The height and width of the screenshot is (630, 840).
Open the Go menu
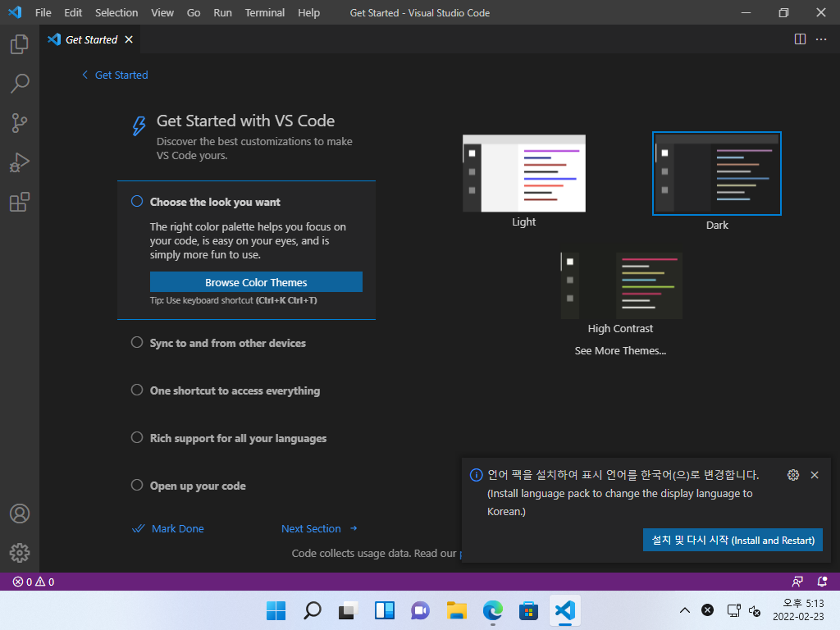click(x=194, y=12)
